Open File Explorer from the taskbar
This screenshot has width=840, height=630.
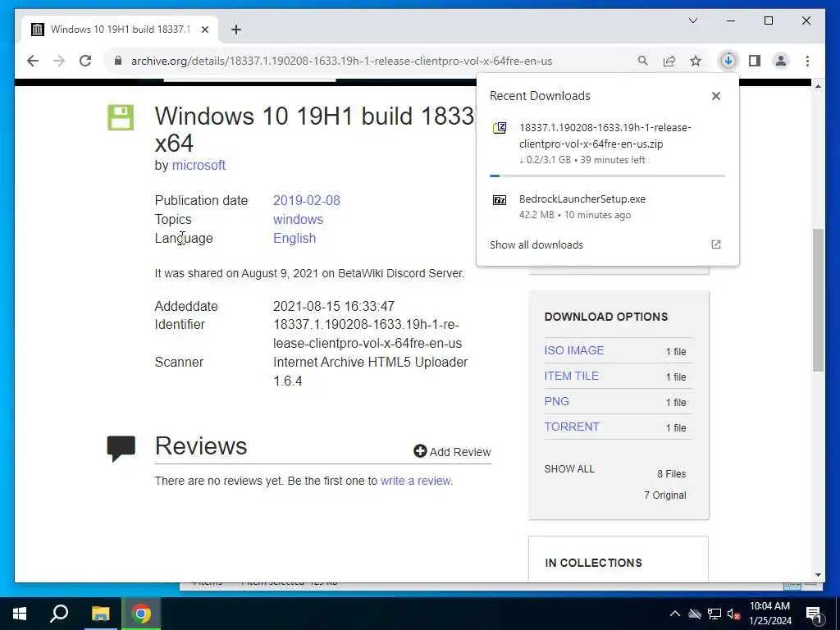coord(100,614)
